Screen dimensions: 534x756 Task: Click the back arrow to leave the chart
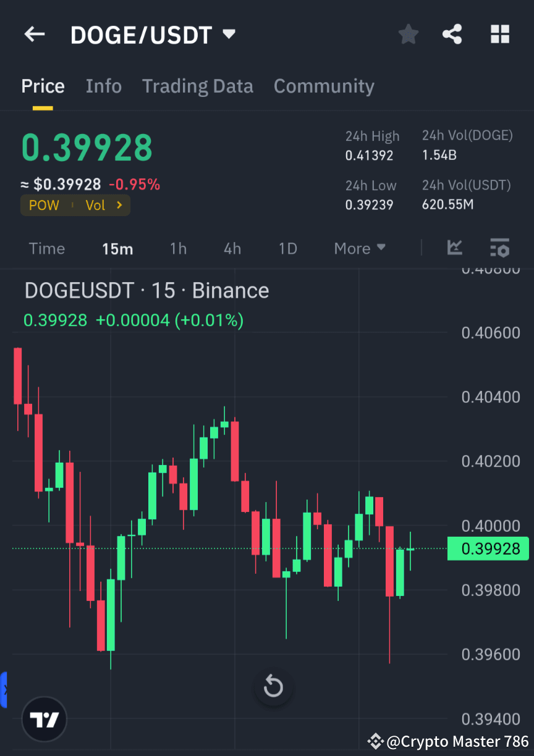34,34
